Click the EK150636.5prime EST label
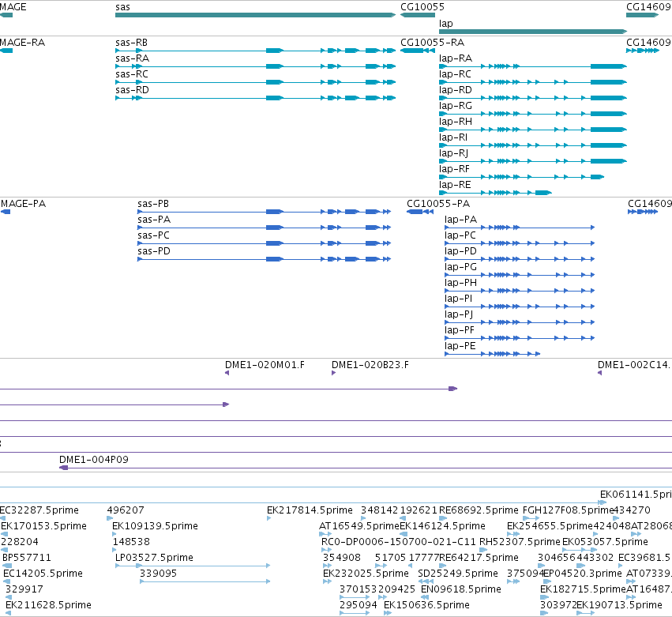Viewport: 672px width, 617px height. (x=427, y=605)
